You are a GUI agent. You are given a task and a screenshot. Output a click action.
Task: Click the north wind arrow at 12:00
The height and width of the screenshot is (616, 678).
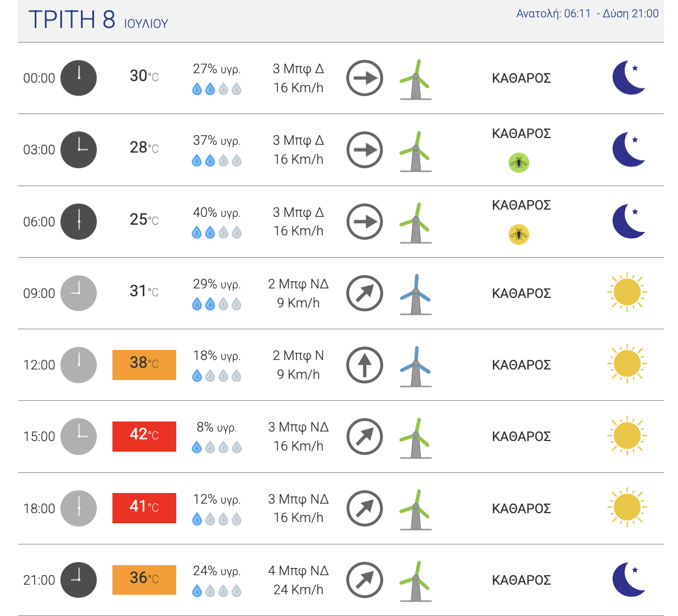click(x=365, y=365)
